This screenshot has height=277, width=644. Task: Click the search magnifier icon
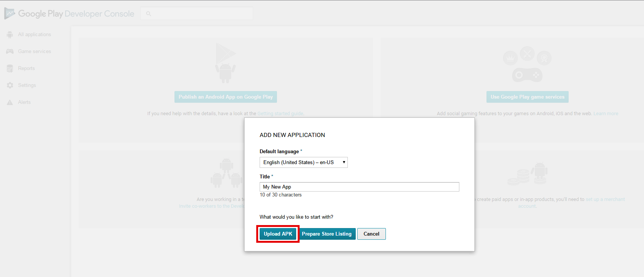[x=148, y=14]
